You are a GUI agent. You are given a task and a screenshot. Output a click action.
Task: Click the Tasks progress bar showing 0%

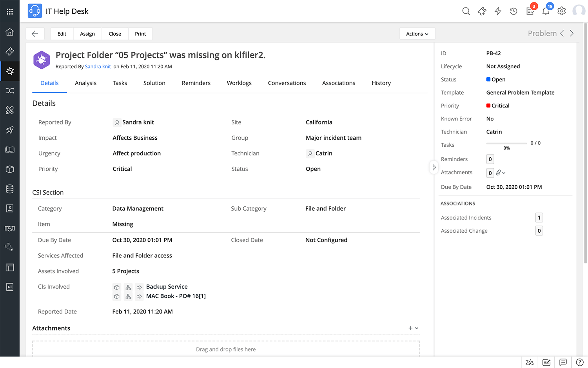click(x=506, y=143)
